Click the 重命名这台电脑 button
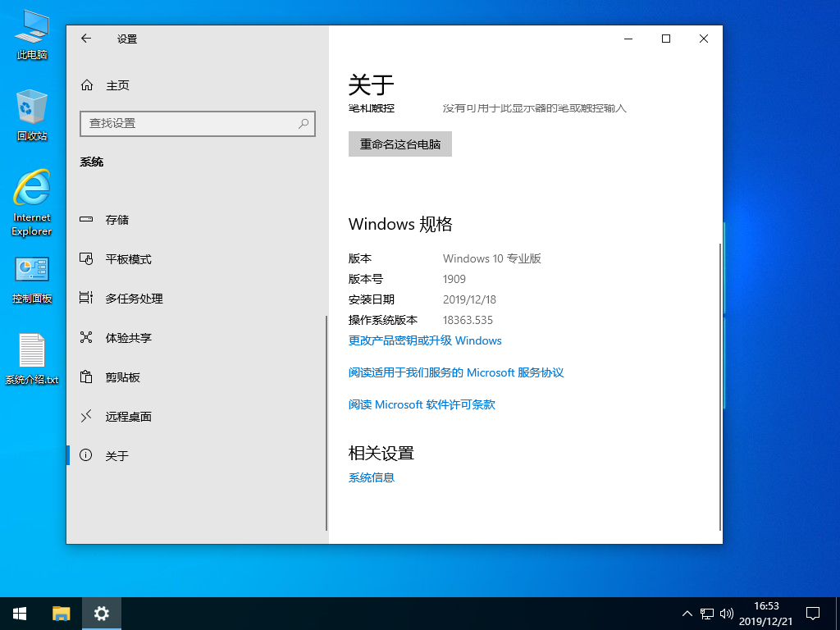The image size is (840, 630). coord(399,144)
